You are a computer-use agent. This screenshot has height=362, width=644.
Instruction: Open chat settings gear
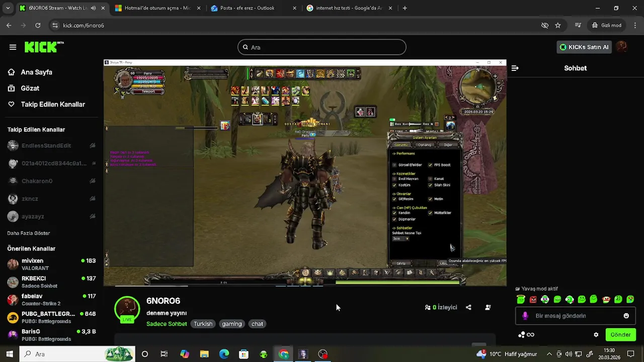pyautogui.click(x=596, y=335)
